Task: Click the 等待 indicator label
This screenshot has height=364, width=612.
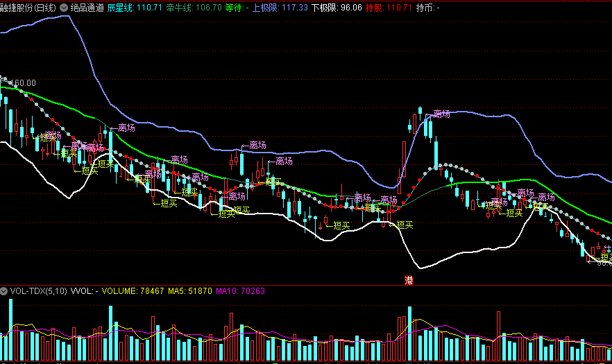Action: pos(237,8)
